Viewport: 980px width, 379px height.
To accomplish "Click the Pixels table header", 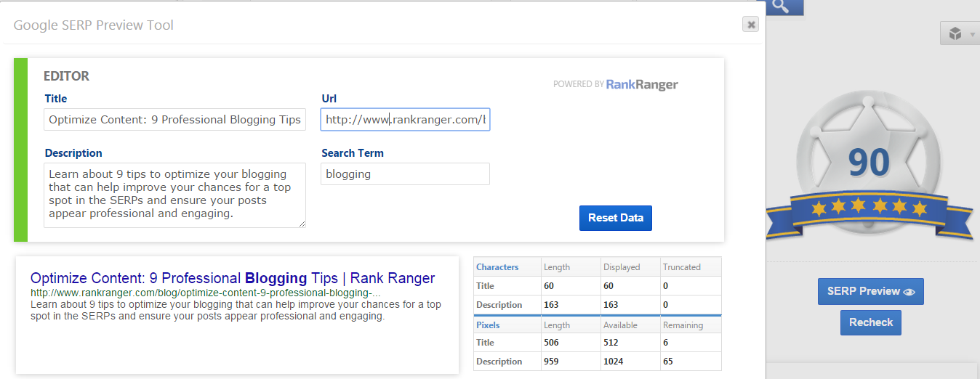I will 488,325.
